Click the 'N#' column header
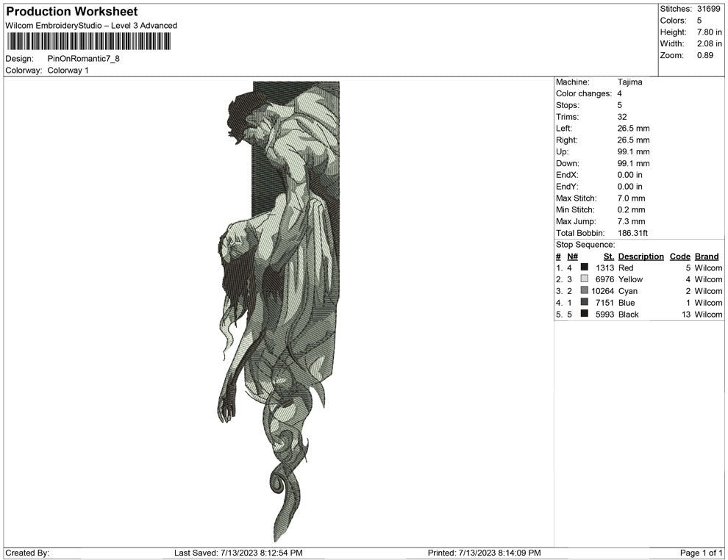 point(572,256)
